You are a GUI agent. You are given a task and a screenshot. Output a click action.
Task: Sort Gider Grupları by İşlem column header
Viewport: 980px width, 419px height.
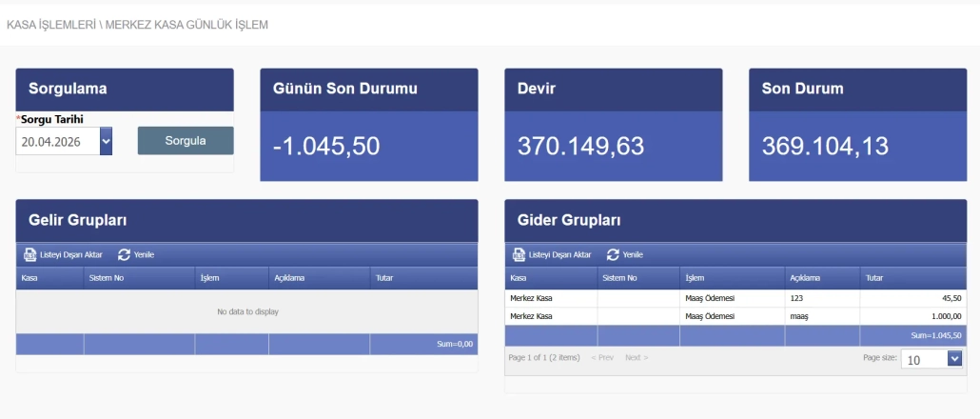click(x=695, y=278)
